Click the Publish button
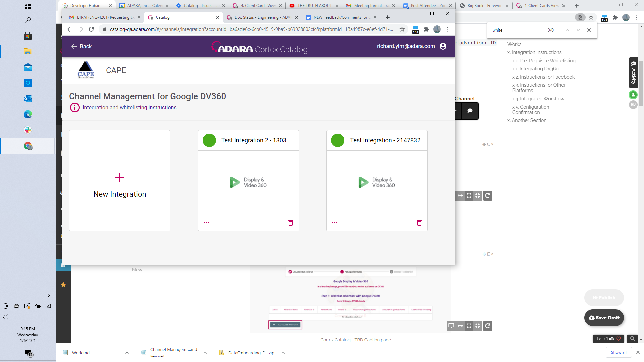This screenshot has height=362, width=644. (x=604, y=298)
